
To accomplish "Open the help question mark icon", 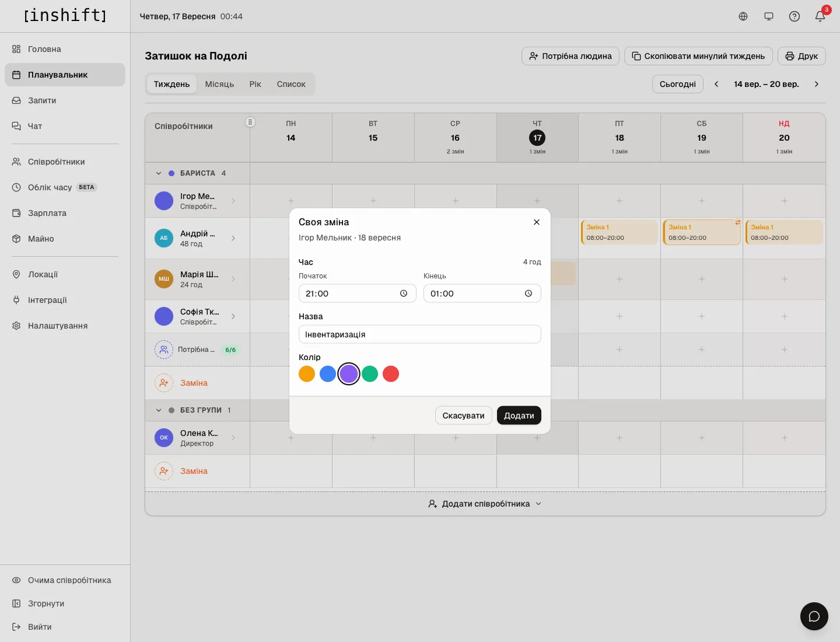I will (x=794, y=16).
